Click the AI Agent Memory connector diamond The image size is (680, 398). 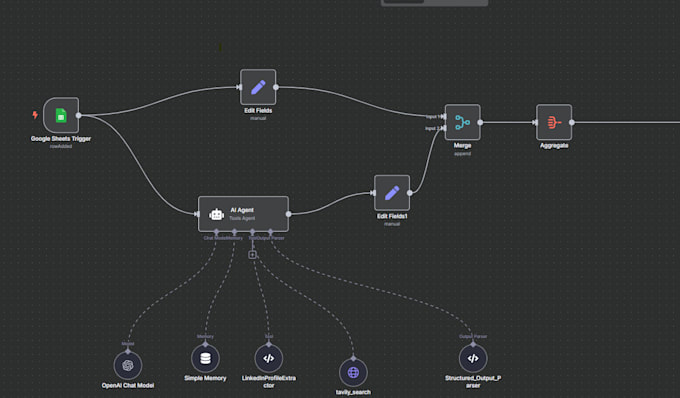(x=234, y=232)
